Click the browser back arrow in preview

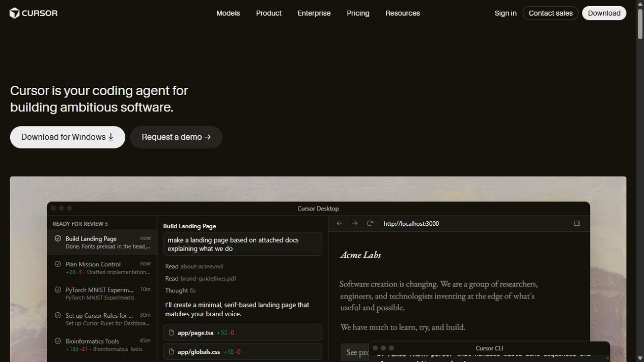(x=340, y=223)
